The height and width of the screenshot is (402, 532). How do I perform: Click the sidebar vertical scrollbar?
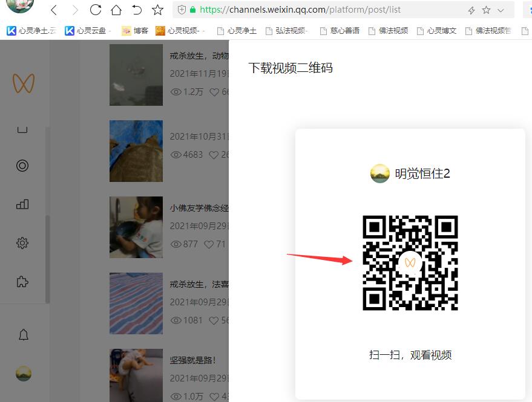(x=47, y=259)
